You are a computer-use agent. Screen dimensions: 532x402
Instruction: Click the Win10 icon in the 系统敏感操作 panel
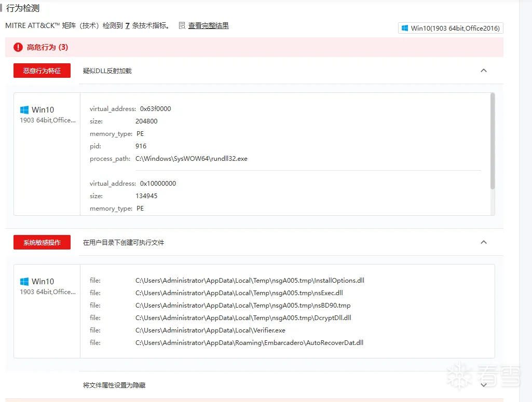tap(24, 281)
